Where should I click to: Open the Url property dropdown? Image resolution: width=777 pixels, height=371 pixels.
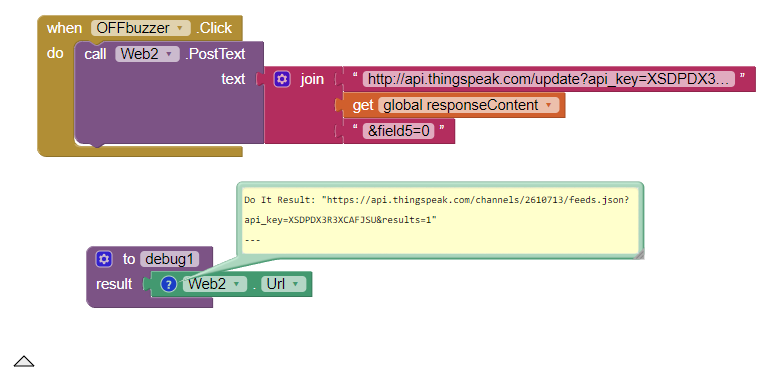click(283, 284)
